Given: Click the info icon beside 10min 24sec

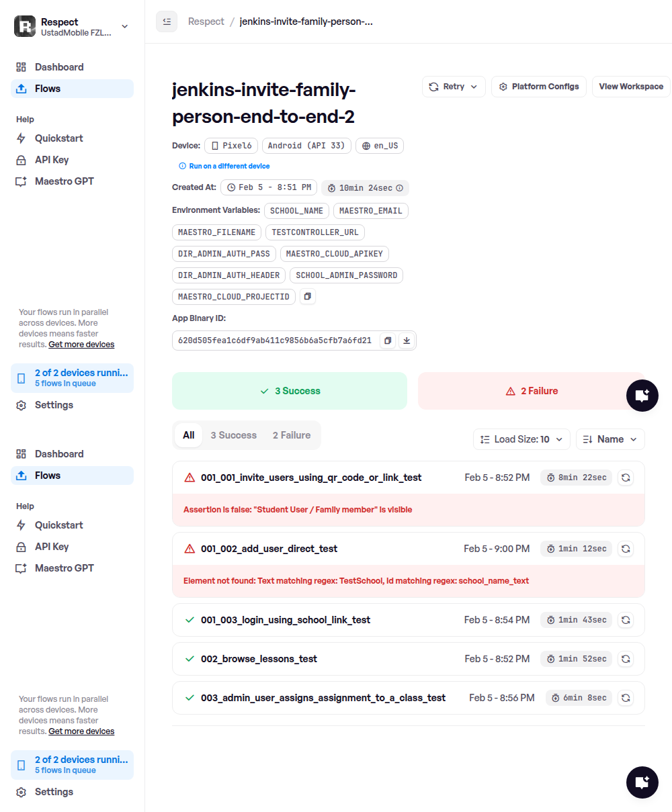Looking at the screenshot, I should 400,188.
